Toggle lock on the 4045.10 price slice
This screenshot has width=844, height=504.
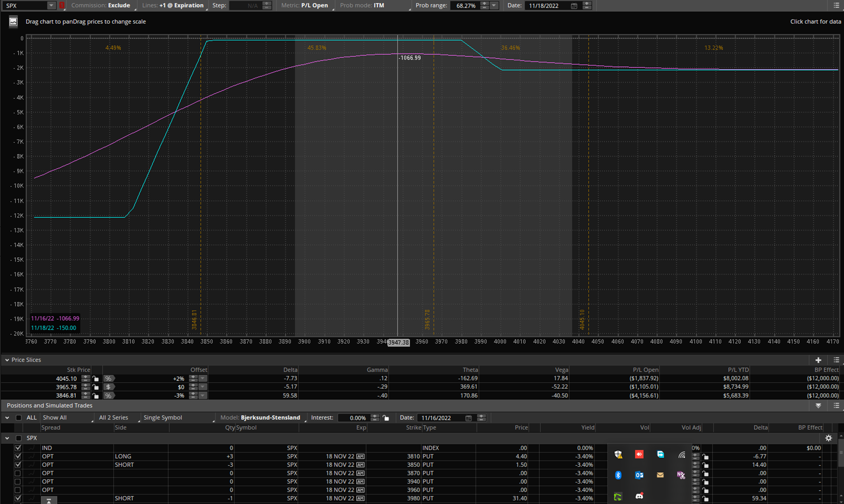pos(96,379)
